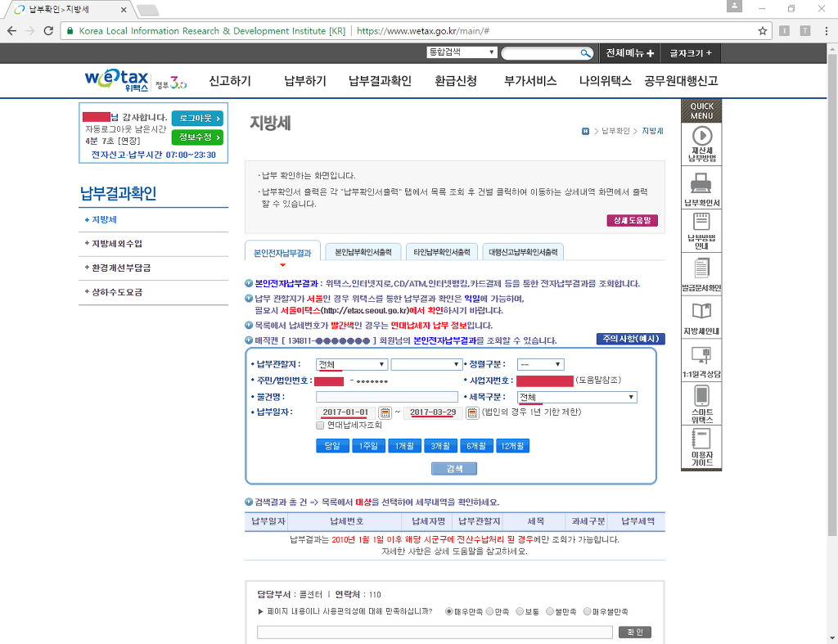Reload the page in Chrome
The height and width of the screenshot is (644, 838).
(48, 31)
